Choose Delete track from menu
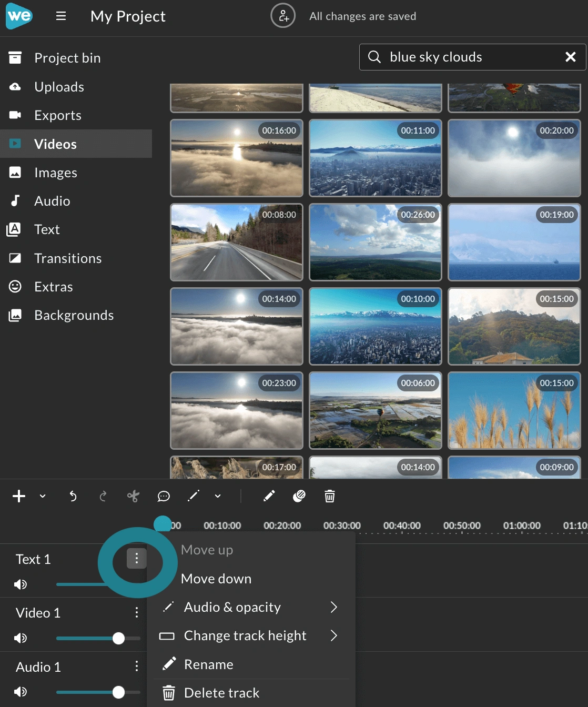The image size is (588, 707). tap(251, 693)
